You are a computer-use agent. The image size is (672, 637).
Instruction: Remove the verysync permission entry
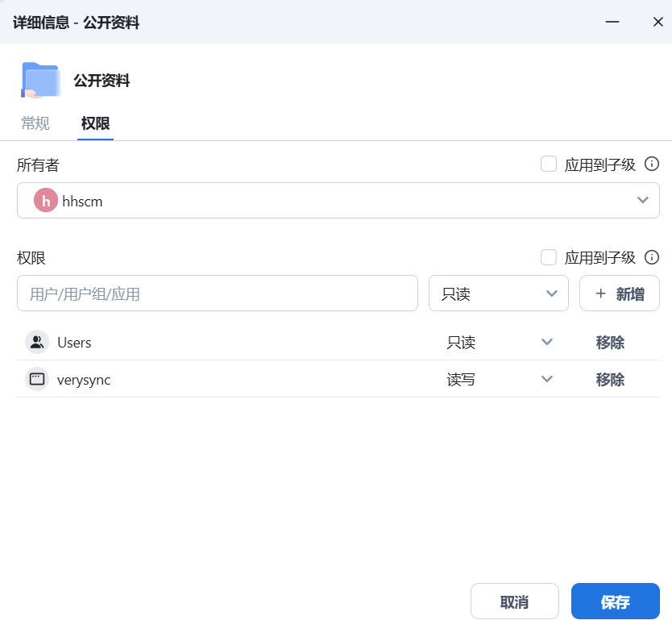(610, 380)
